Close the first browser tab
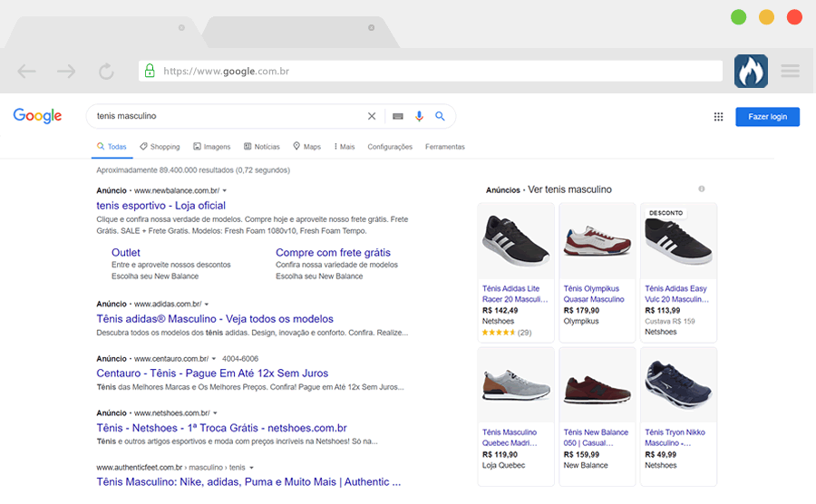The width and height of the screenshot is (816, 504). (181, 27)
